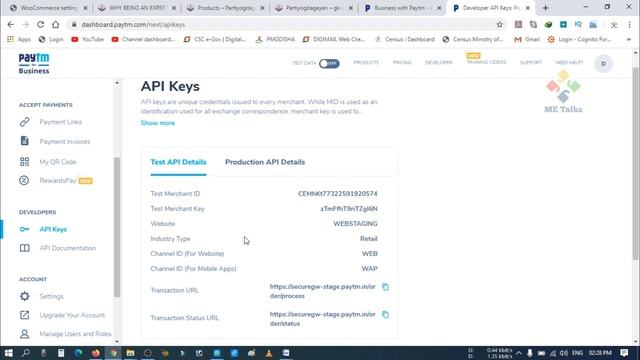Click the ENG language indicator in taskbar
Image resolution: width=640 pixels, height=360 pixels.
pyautogui.click(x=577, y=353)
